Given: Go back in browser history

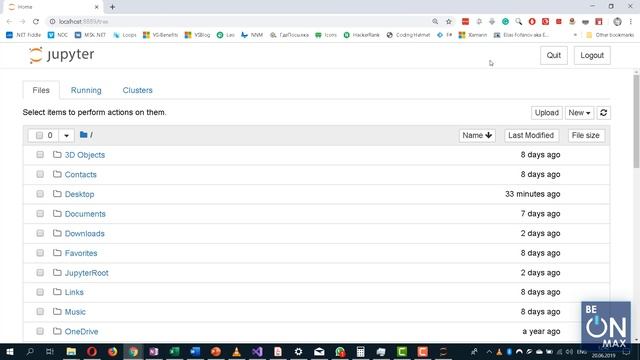Looking at the screenshot, I should coord(9,21).
